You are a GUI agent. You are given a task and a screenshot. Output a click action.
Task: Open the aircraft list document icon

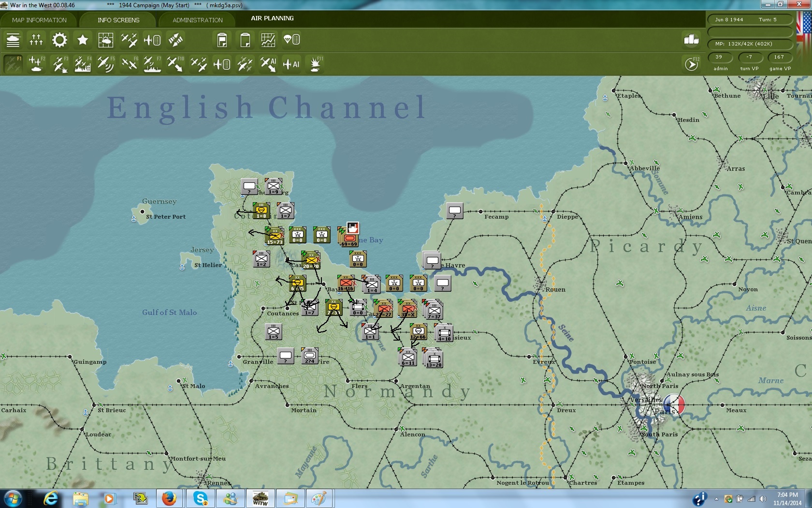(152, 40)
